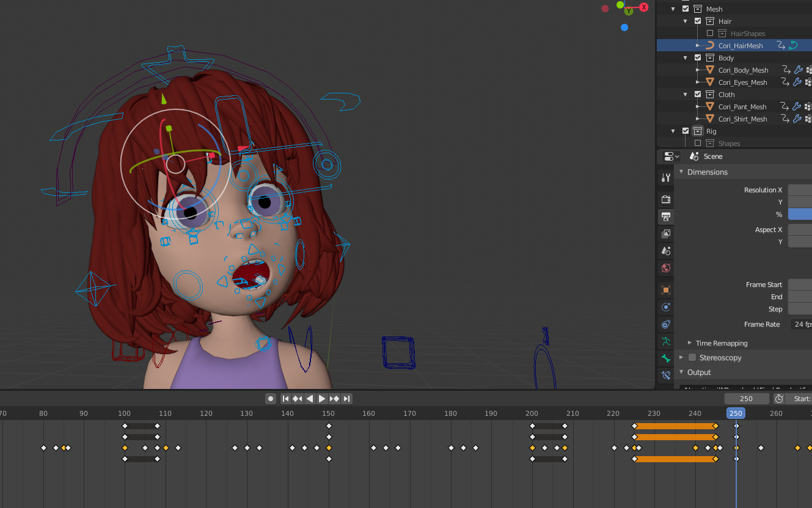Image resolution: width=812 pixels, height=508 pixels.
Task: Click wrench modifier icon on Cori_Pant_Mesh row
Action: point(797,106)
